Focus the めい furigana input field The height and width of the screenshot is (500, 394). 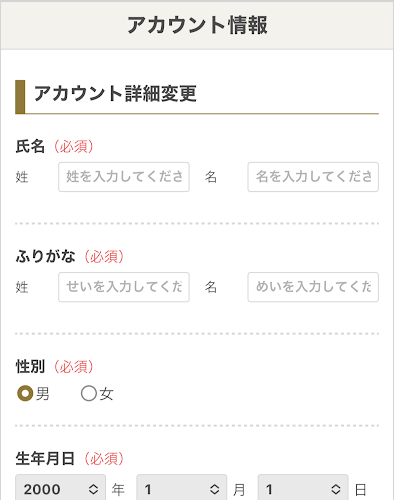tap(313, 287)
